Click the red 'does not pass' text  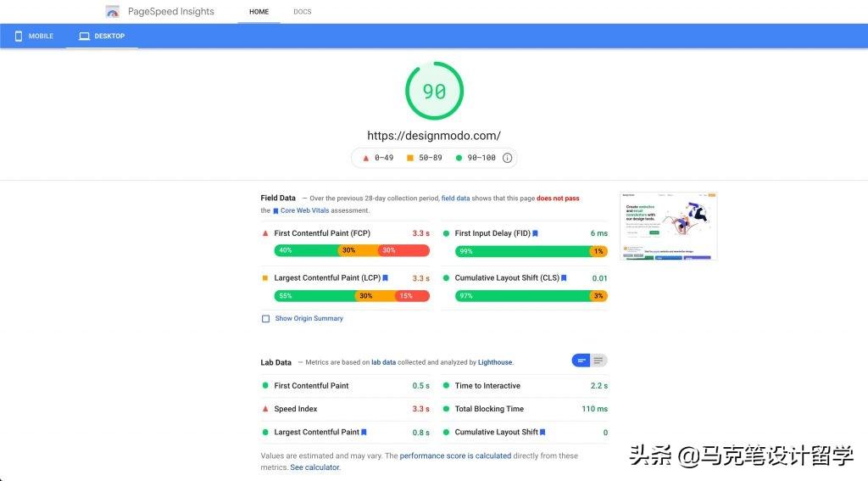point(558,199)
